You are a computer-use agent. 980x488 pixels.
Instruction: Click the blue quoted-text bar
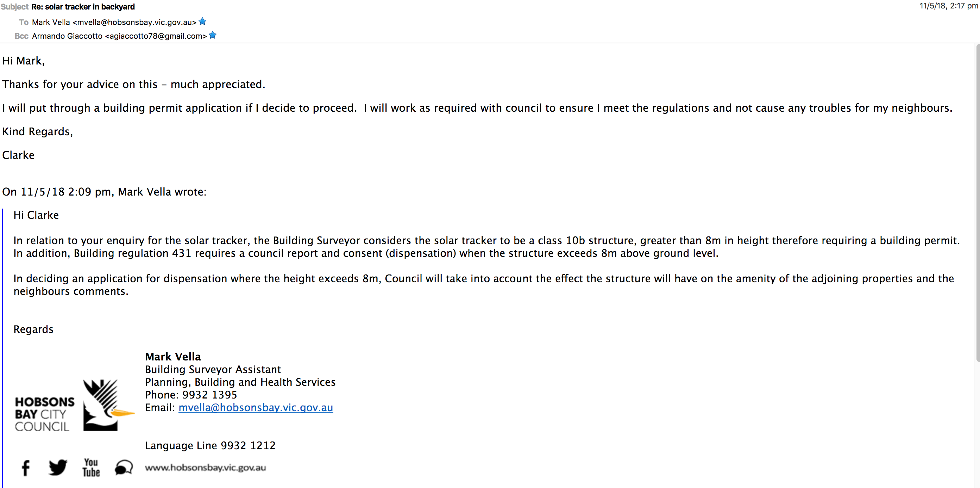[2, 348]
